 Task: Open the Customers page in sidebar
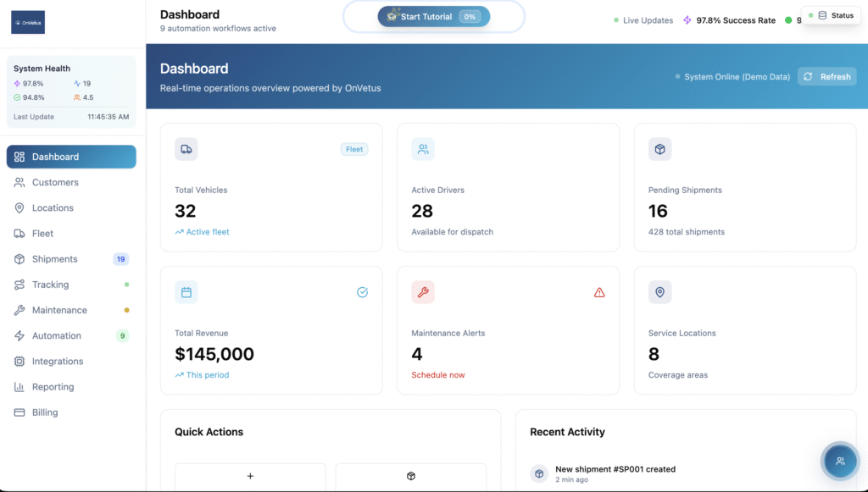click(x=55, y=182)
